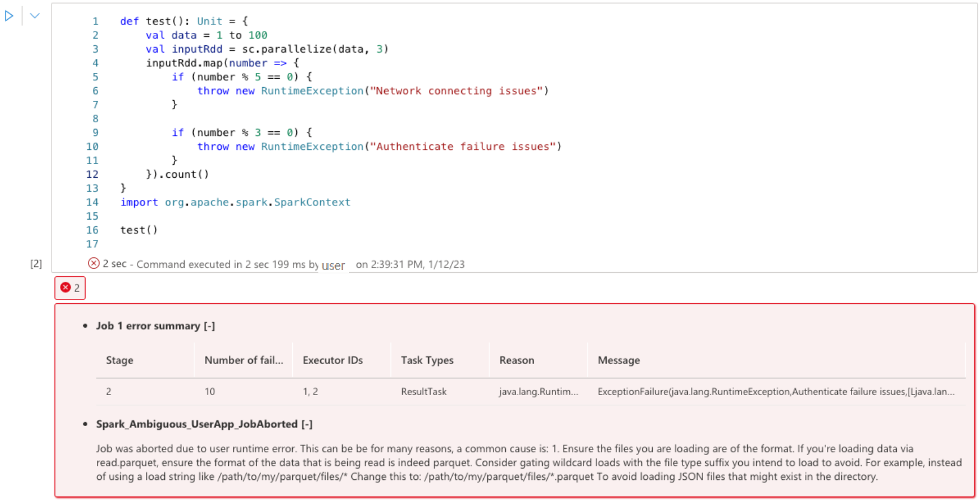
Task: Open the 2 errors badge button
Action: point(70,288)
